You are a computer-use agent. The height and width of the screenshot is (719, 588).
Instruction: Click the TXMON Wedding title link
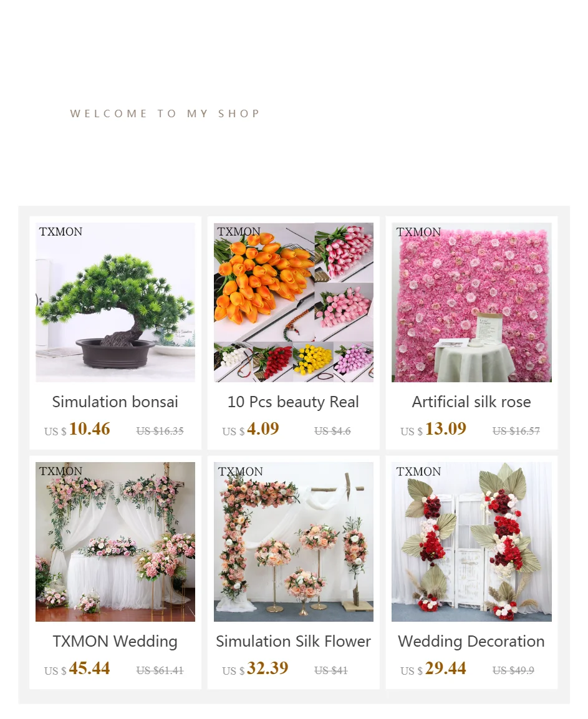[x=115, y=642]
